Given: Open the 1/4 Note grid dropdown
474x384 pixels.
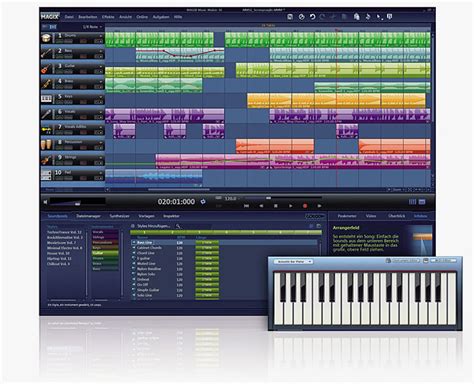Looking at the screenshot, I should tap(92, 27).
